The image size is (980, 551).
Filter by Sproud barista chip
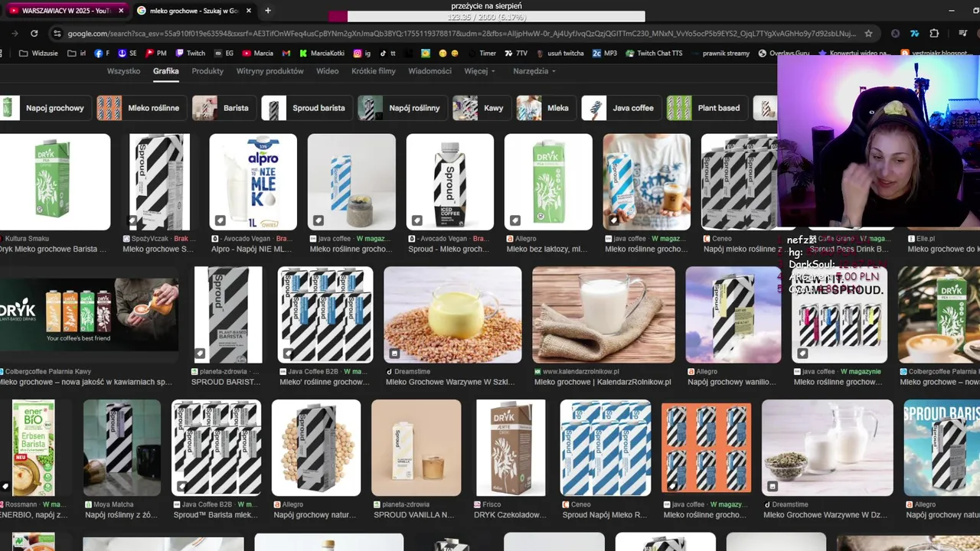coord(306,108)
